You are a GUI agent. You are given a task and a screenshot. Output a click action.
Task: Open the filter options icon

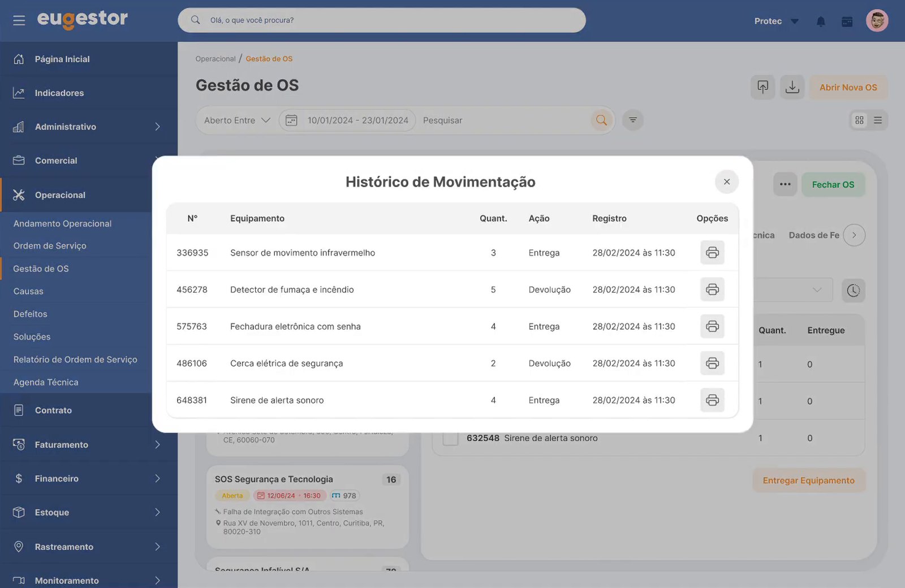633,120
